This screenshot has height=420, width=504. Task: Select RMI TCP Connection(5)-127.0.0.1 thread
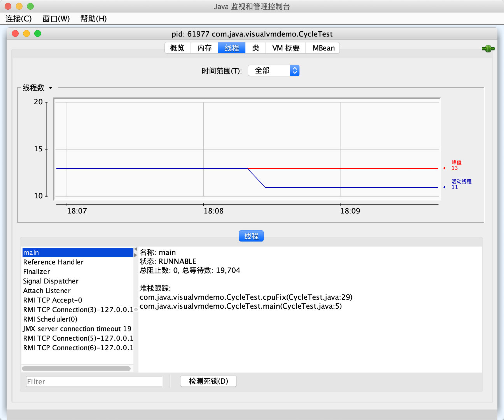pos(78,338)
